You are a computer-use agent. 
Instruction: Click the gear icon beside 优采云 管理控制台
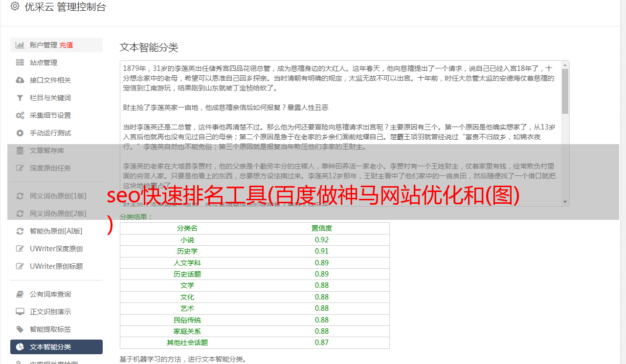[15, 6]
